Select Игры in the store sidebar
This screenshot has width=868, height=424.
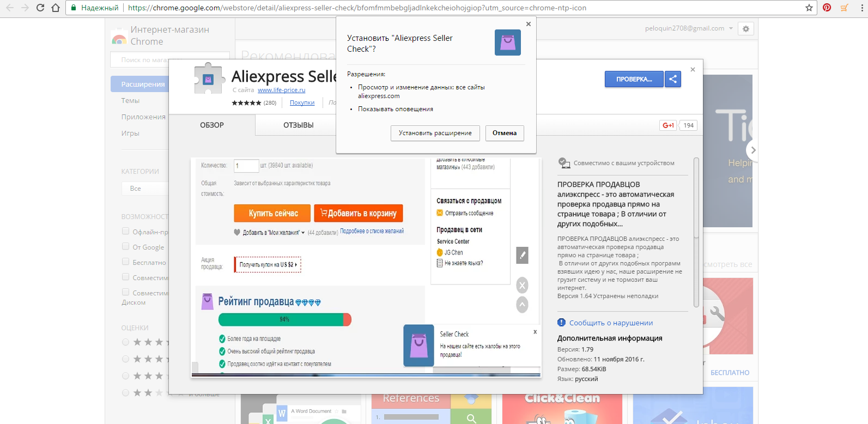[x=130, y=133]
